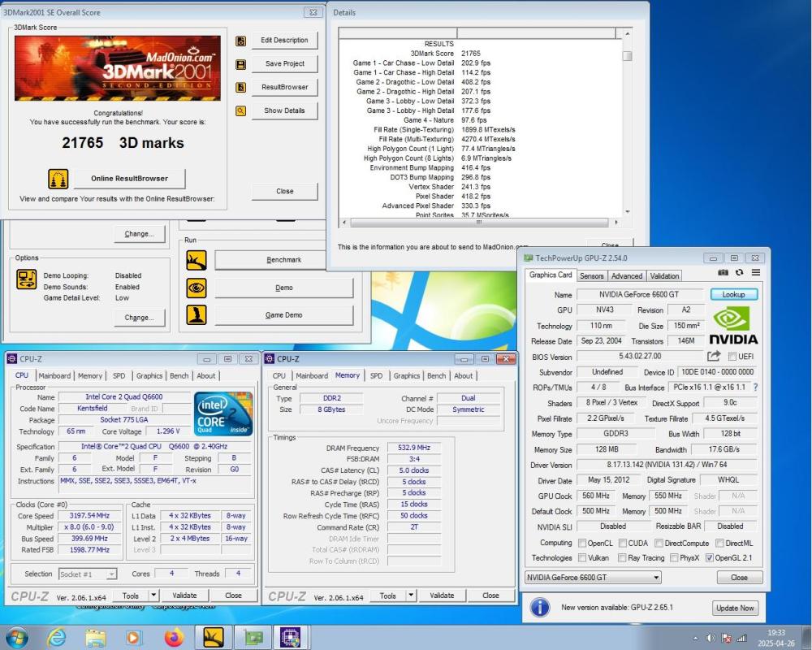This screenshot has height=650, width=812.
Task: Switch to the SPD tab in CPU-Z
Action: 119,375
